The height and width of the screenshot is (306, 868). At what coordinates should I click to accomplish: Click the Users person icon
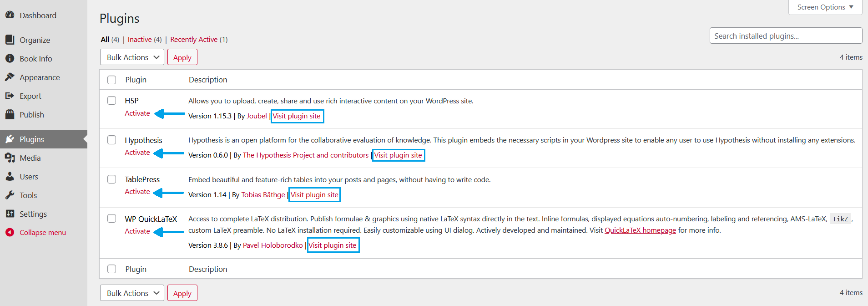[x=10, y=176]
